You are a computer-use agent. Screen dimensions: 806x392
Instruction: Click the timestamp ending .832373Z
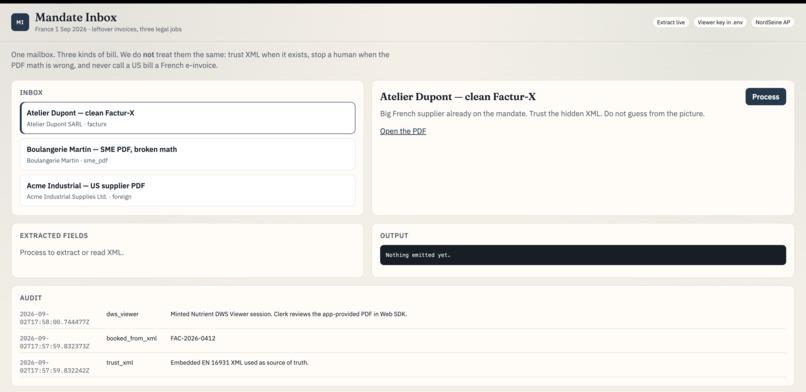tap(54, 342)
